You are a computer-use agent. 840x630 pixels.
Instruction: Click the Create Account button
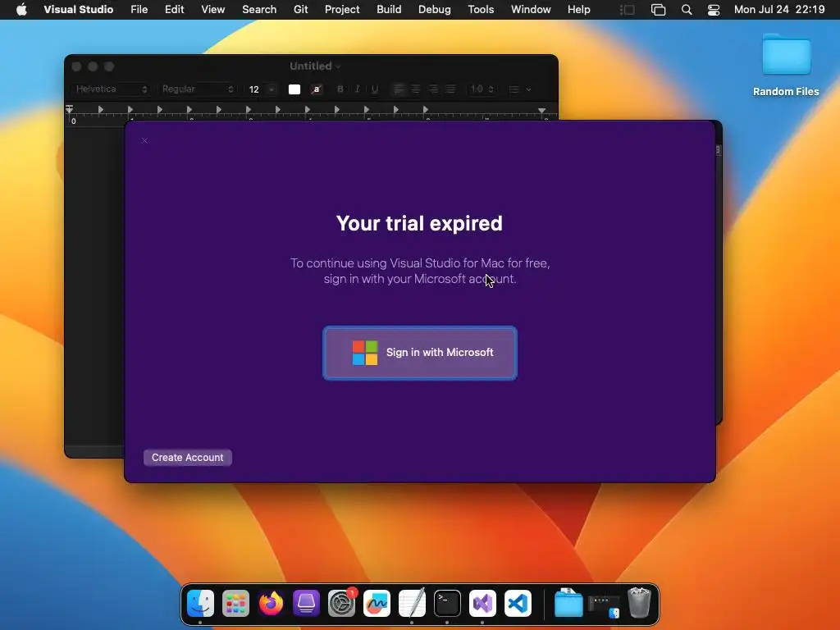click(188, 458)
